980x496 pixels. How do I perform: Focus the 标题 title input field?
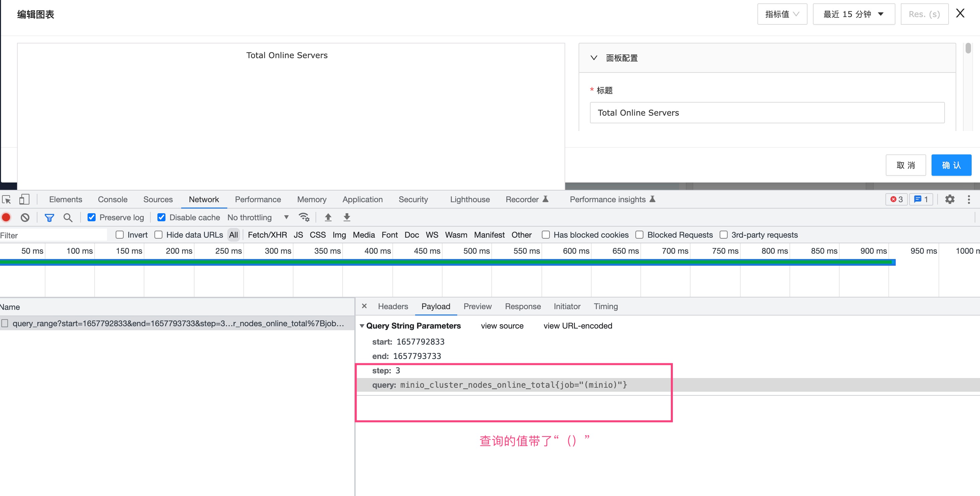click(767, 113)
